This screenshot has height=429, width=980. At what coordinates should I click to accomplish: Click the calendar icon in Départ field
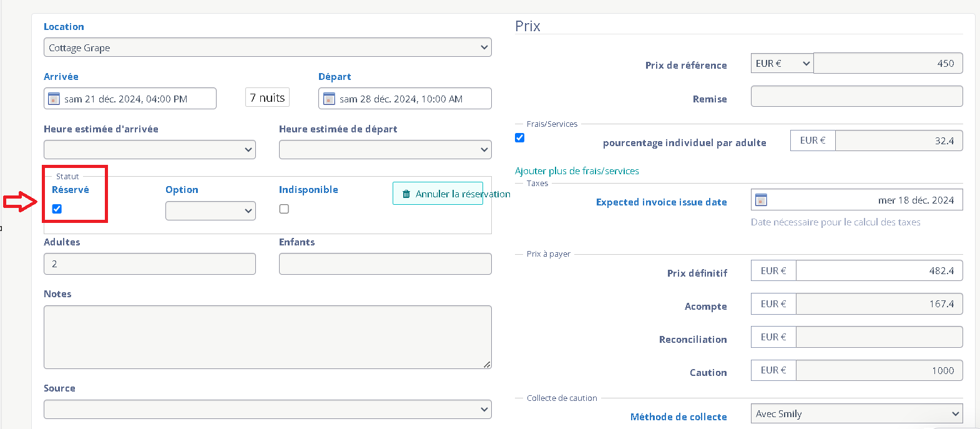(330, 99)
